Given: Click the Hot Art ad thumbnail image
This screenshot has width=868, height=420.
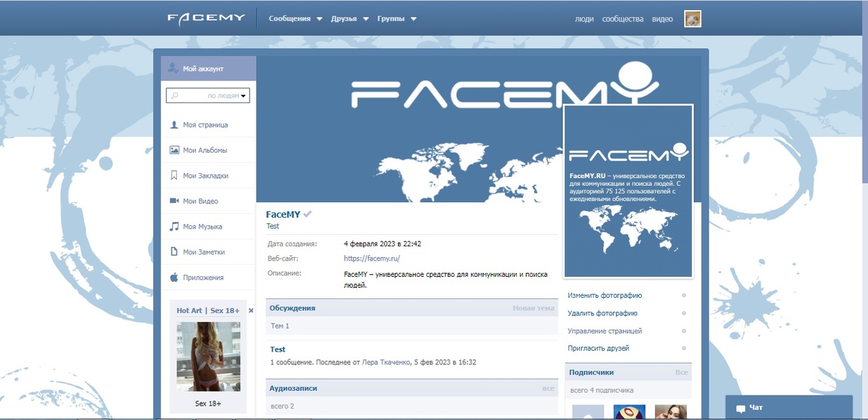Looking at the screenshot, I should [x=208, y=356].
